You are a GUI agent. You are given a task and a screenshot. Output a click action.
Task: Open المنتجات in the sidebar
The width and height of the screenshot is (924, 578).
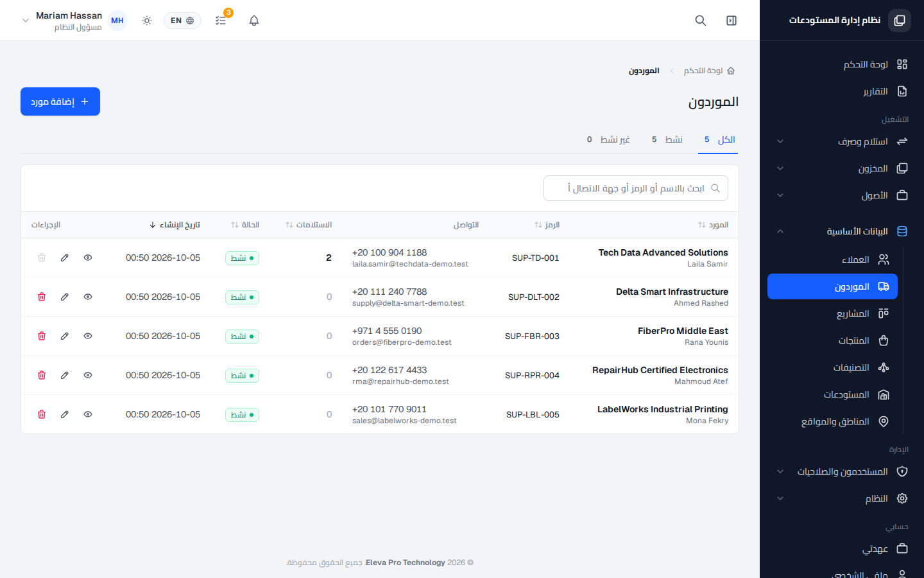pos(832,340)
